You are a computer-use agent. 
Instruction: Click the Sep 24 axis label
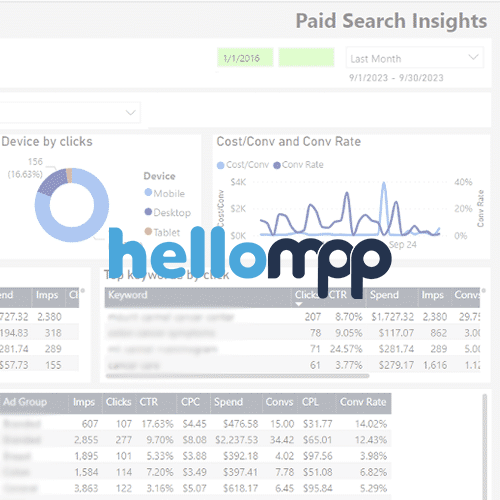403,245
